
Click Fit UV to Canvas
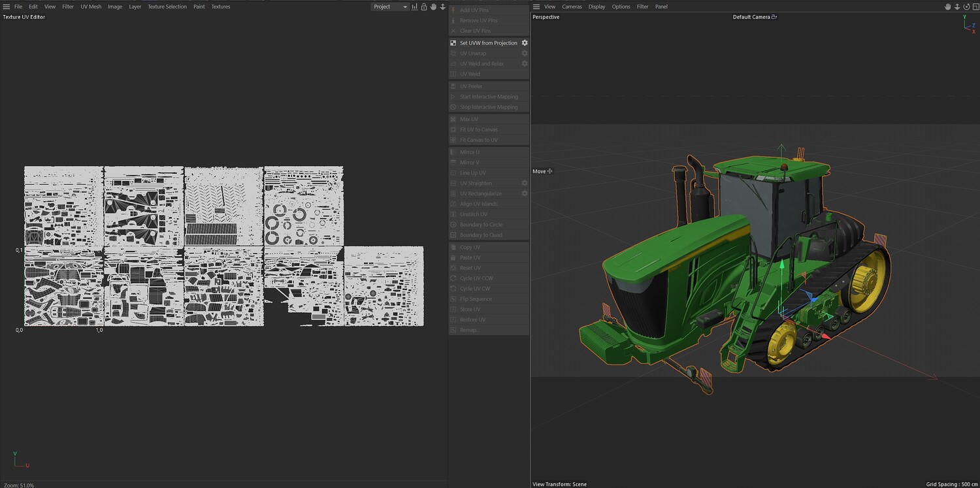pos(489,130)
